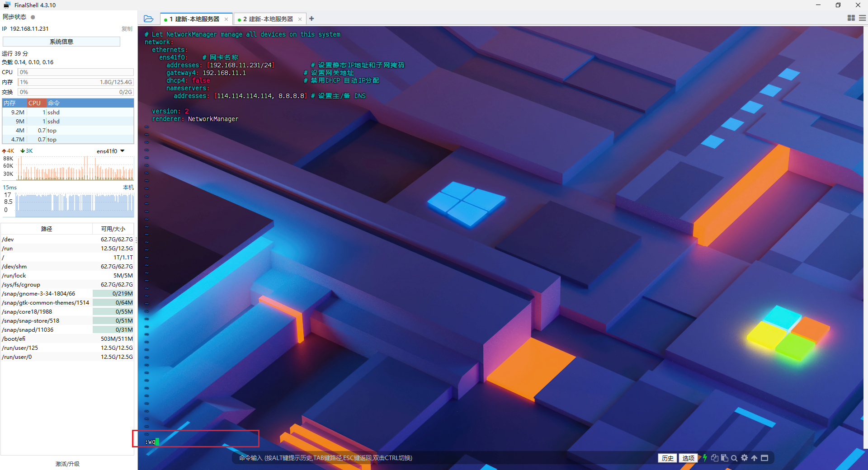This screenshot has width=868, height=470.
Task: Open terminal search magnifier icon
Action: pyautogui.click(x=734, y=458)
